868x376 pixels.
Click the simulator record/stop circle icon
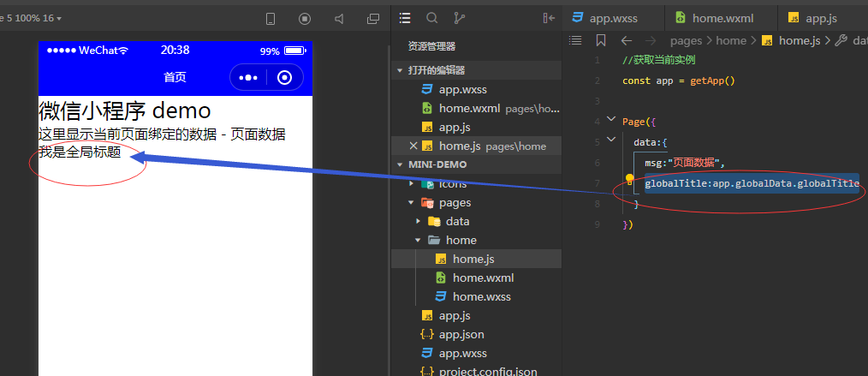coord(305,19)
